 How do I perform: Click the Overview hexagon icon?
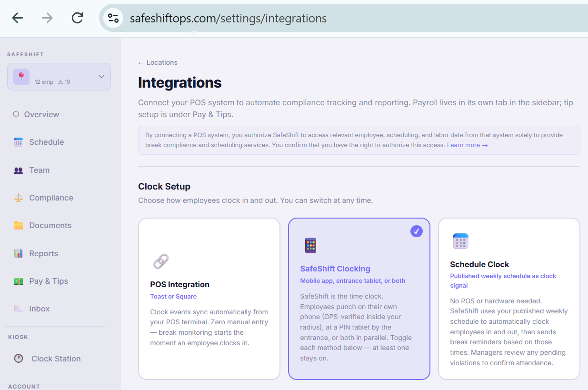click(x=16, y=114)
